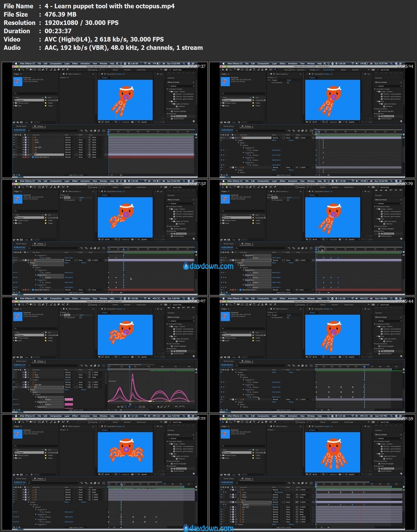Click the snap magnet icon below graph in 00:13:07

[129, 407]
